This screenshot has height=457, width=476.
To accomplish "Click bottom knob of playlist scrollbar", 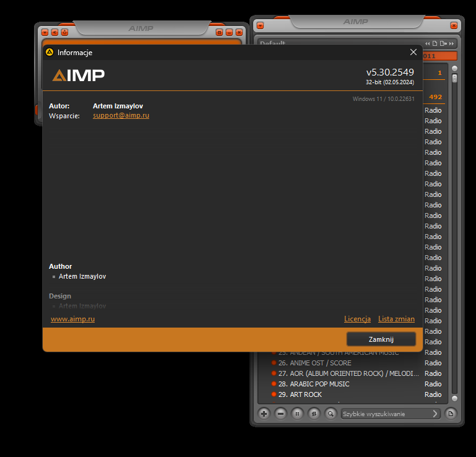I will (x=454, y=398).
